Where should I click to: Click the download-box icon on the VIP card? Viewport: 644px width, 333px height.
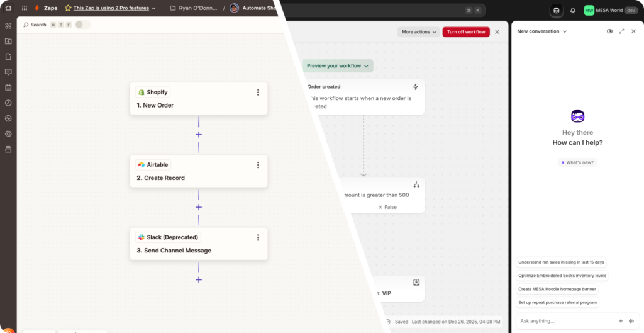(416, 283)
